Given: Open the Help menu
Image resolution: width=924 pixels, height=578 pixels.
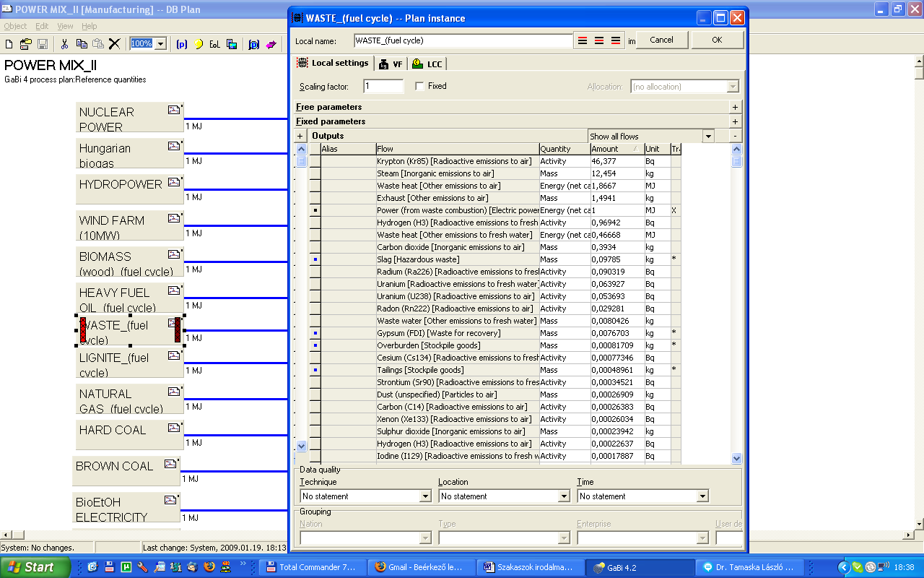Looking at the screenshot, I should click(89, 26).
